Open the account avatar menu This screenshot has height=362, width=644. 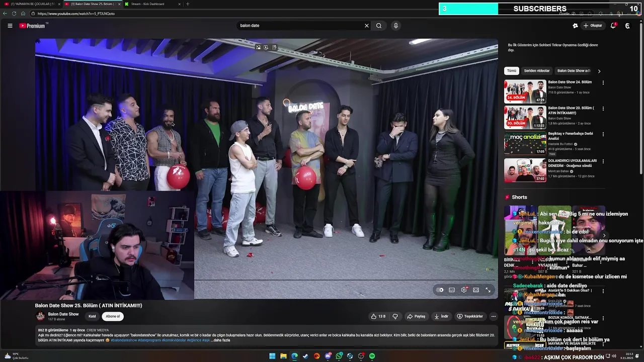pyautogui.click(x=627, y=26)
